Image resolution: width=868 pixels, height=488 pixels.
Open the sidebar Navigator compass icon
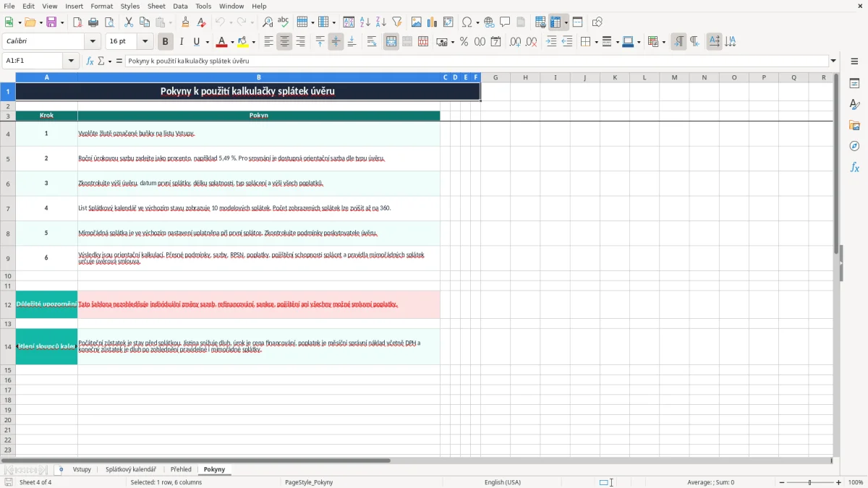854,146
